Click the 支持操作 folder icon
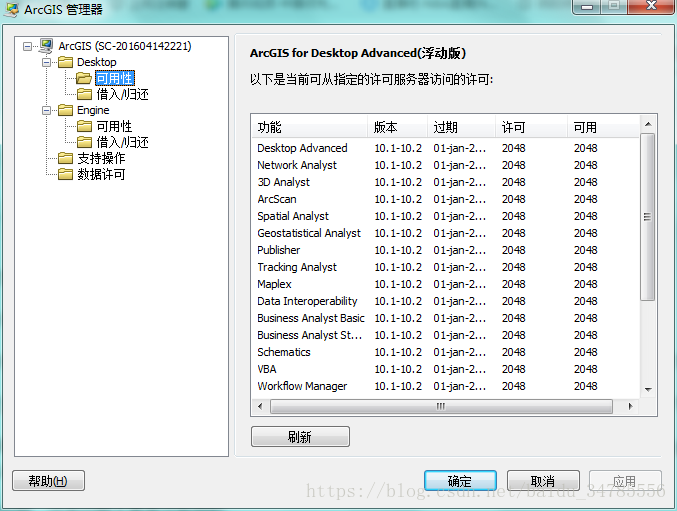 coord(65,158)
